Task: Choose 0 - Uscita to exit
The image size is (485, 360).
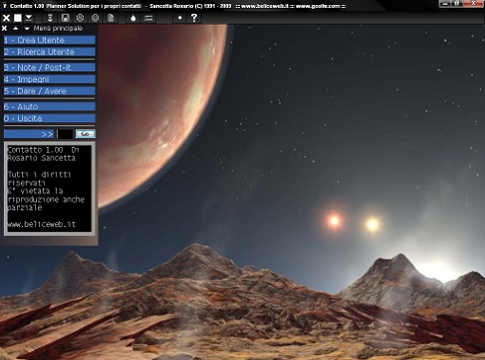Action: click(49, 118)
